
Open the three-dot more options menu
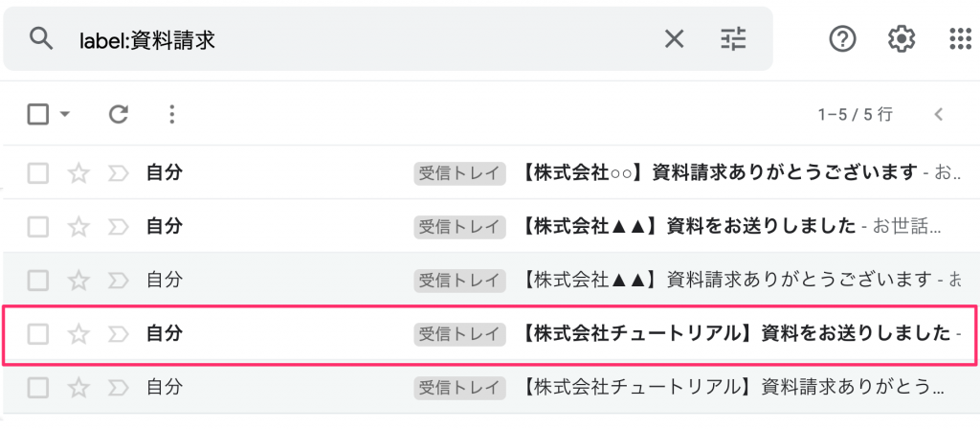pos(172,114)
